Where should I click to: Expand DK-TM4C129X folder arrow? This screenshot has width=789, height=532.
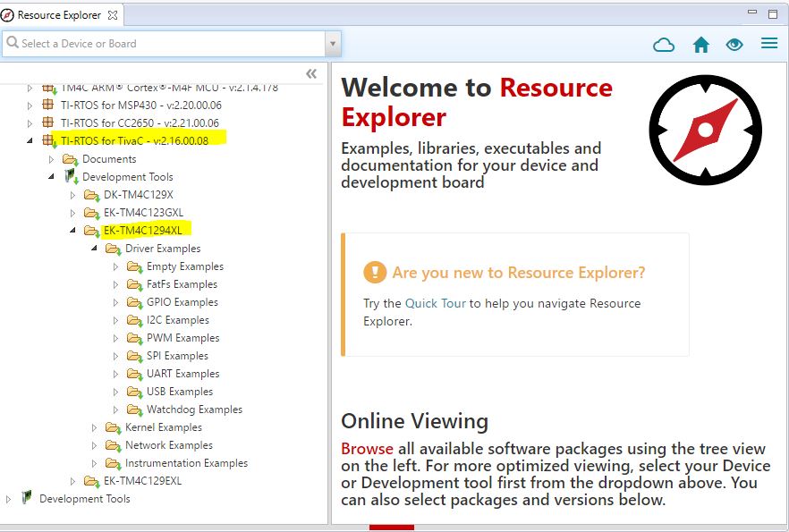(x=73, y=195)
